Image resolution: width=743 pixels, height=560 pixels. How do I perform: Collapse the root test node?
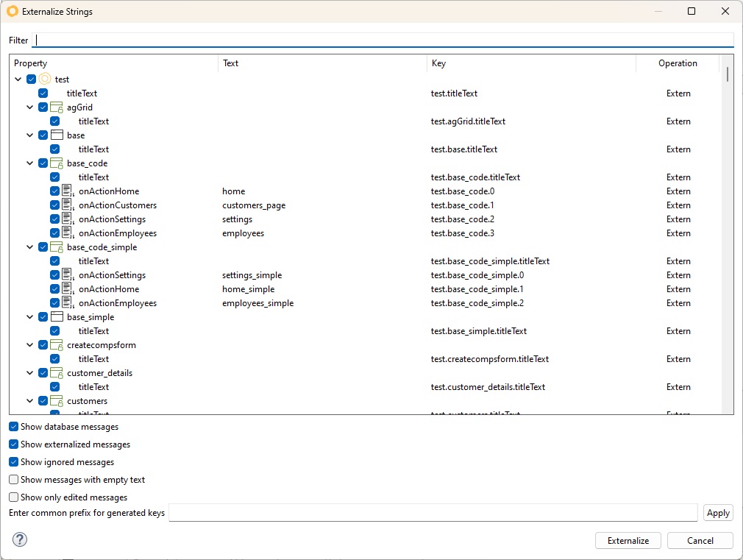(18, 79)
